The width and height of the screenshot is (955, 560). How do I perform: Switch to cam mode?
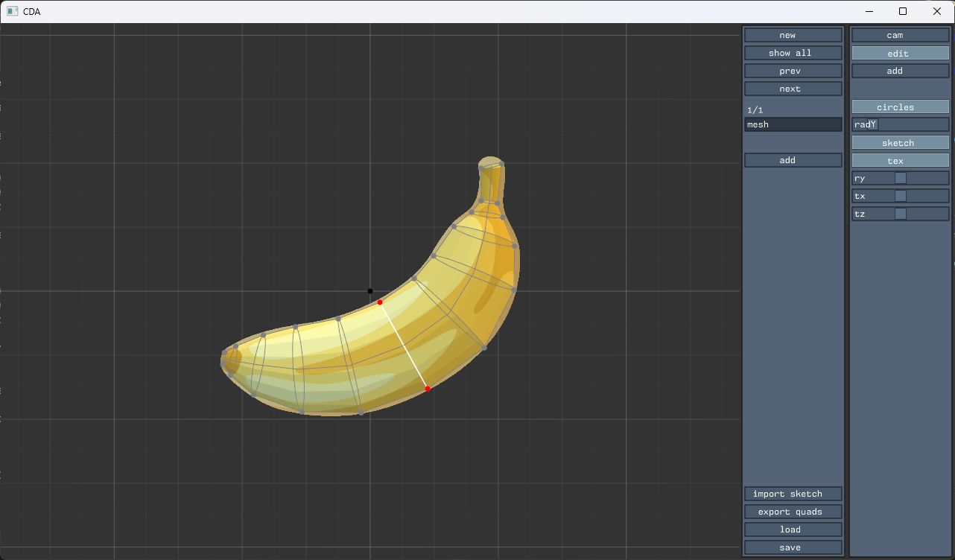(900, 35)
